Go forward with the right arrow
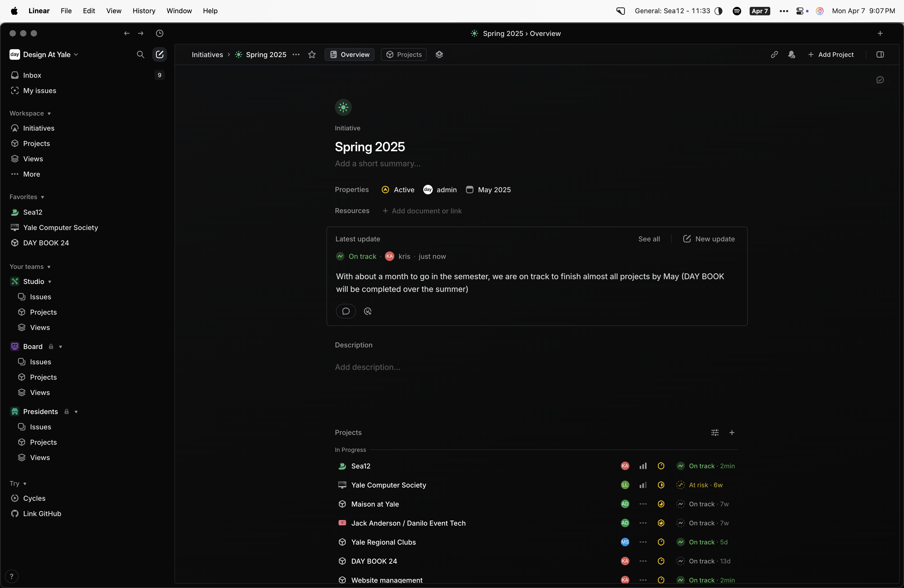This screenshot has width=904, height=588. point(141,33)
